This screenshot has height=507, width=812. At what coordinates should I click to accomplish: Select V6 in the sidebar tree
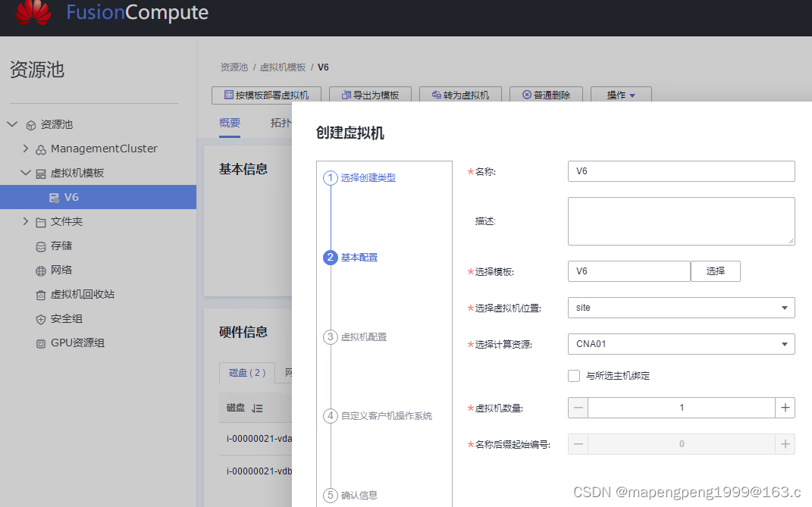pyautogui.click(x=98, y=197)
